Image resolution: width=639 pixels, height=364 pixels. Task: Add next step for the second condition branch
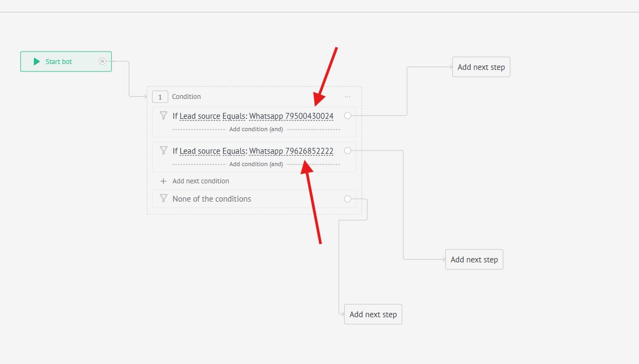pos(474,260)
